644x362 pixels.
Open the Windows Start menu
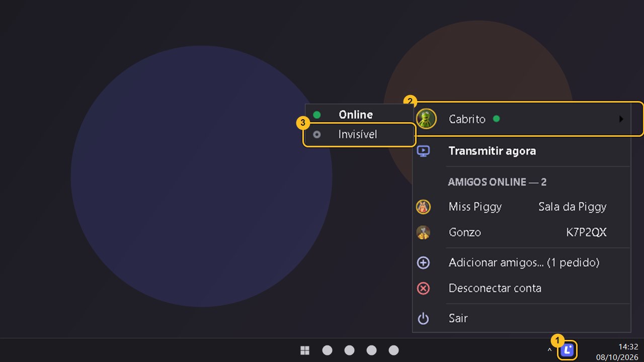point(305,350)
